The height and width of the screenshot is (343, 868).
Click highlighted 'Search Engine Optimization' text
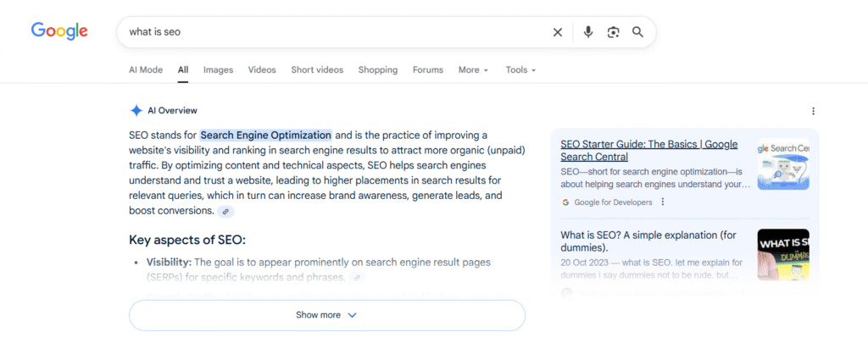265,135
